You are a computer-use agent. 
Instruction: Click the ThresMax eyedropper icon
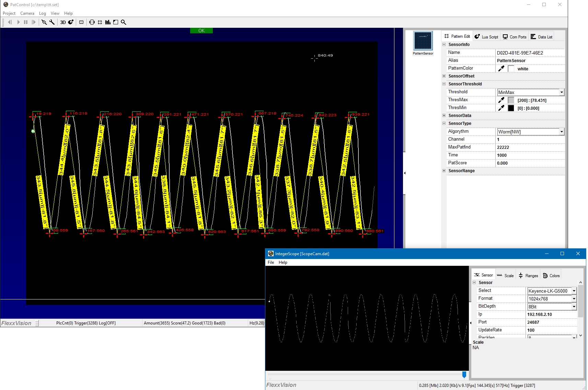[x=501, y=100]
